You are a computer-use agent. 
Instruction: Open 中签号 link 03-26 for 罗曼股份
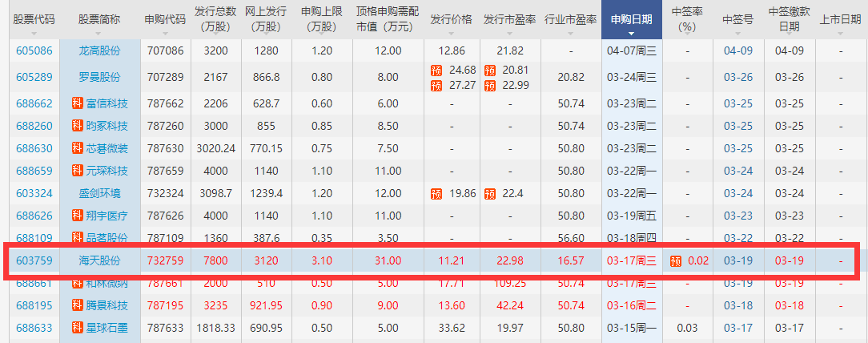click(738, 77)
